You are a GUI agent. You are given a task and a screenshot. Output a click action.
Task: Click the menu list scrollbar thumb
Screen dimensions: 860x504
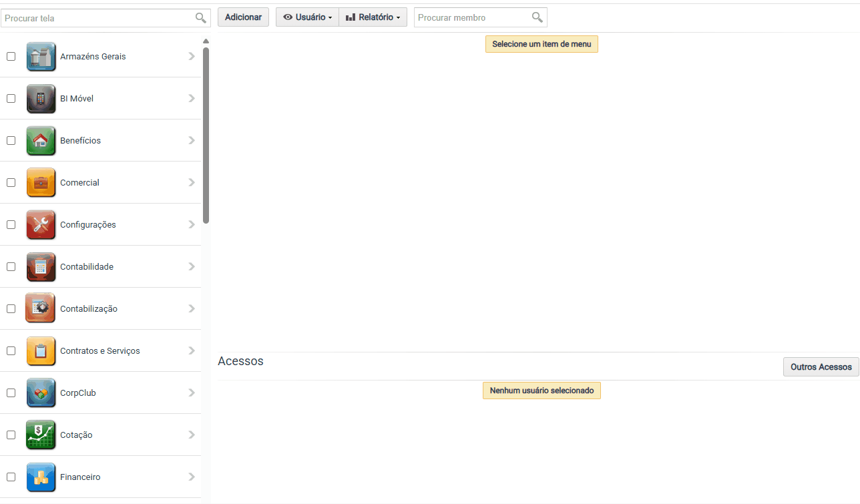point(206,136)
